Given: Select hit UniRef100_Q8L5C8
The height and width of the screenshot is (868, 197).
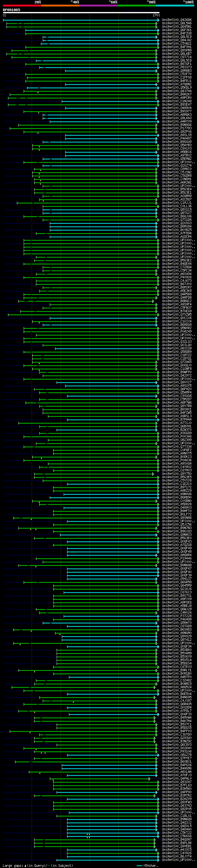Looking at the screenshot, I should [x=177, y=60].
